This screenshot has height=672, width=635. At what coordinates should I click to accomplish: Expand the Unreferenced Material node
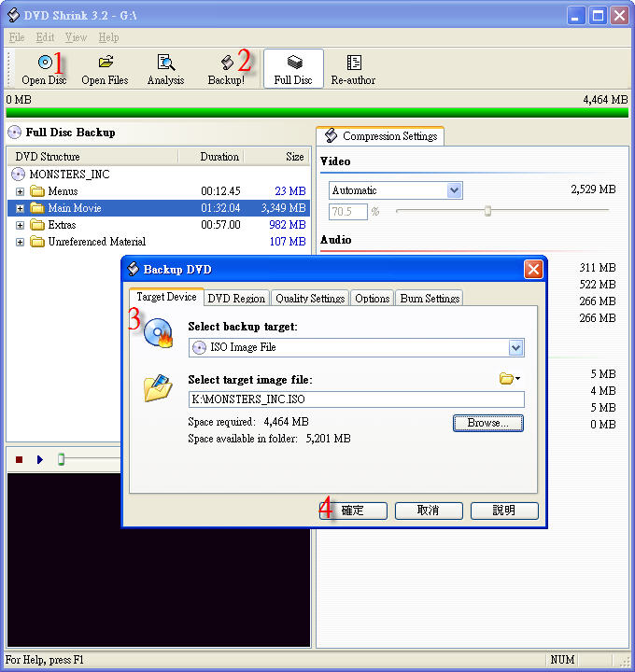pos(21,242)
